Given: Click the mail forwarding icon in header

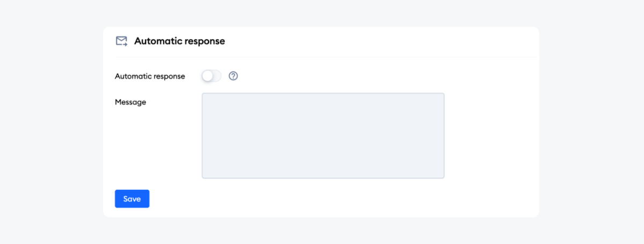Looking at the screenshot, I should click(x=121, y=41).
